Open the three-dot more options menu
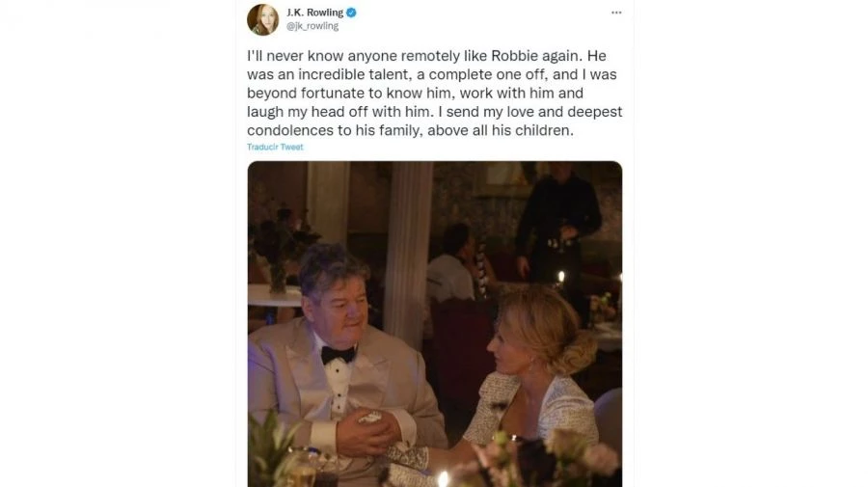 (x=616, y=13)
